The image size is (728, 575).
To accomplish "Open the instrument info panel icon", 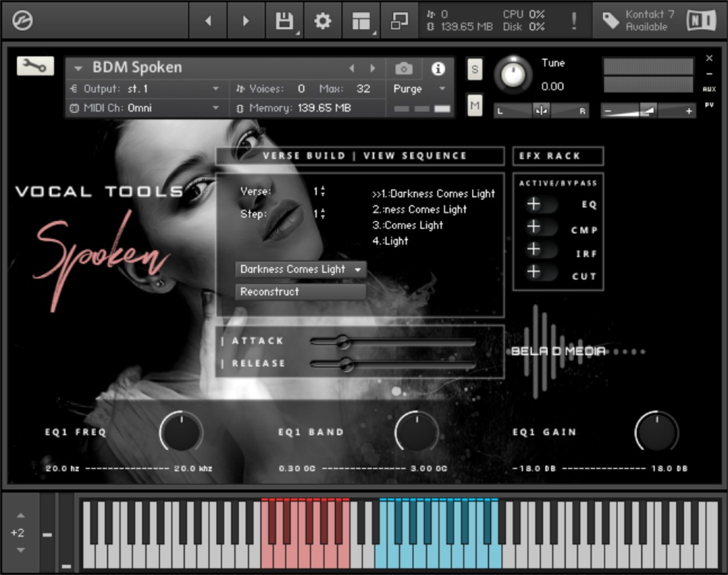I will click(x=438, y=68).
